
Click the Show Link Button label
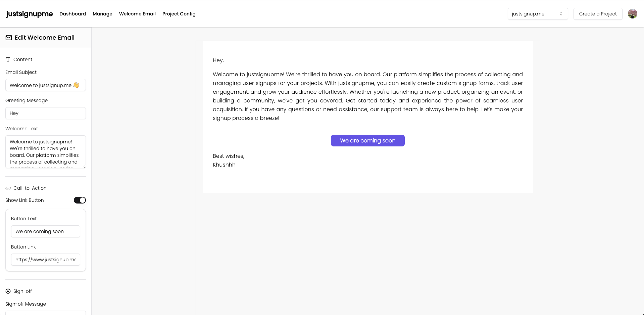click(x=24, y=200)
